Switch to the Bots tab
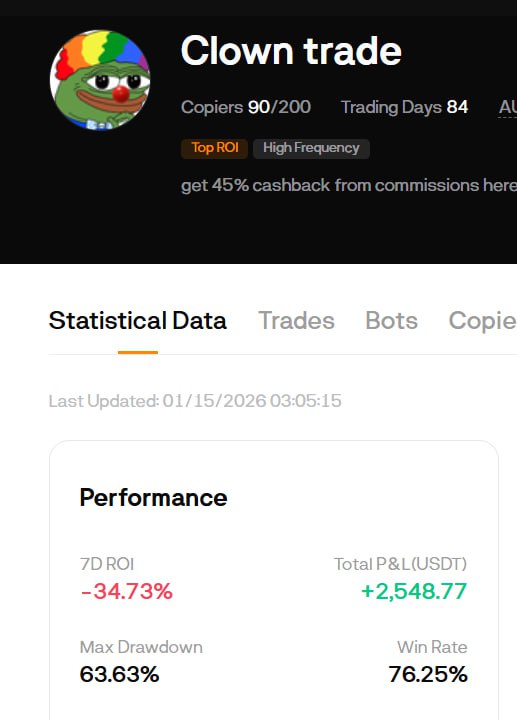 (x=391, y=321)
